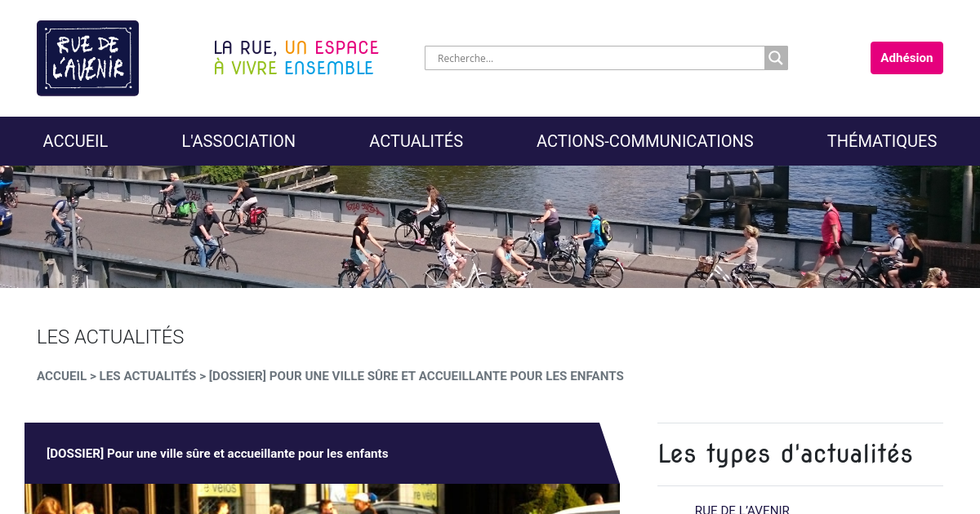
Task: Click the search magnifier icon
Action: pyautogui.click(x=776, y=58)
